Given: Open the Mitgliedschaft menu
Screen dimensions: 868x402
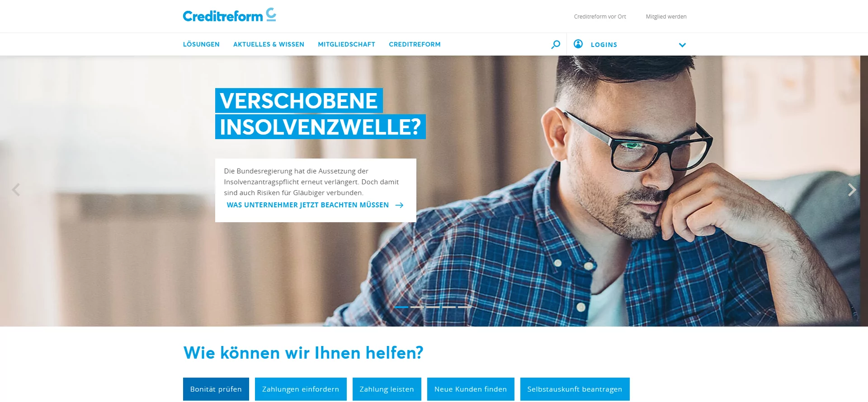Looking at the screenshot, I should click(x=346, y=44).
